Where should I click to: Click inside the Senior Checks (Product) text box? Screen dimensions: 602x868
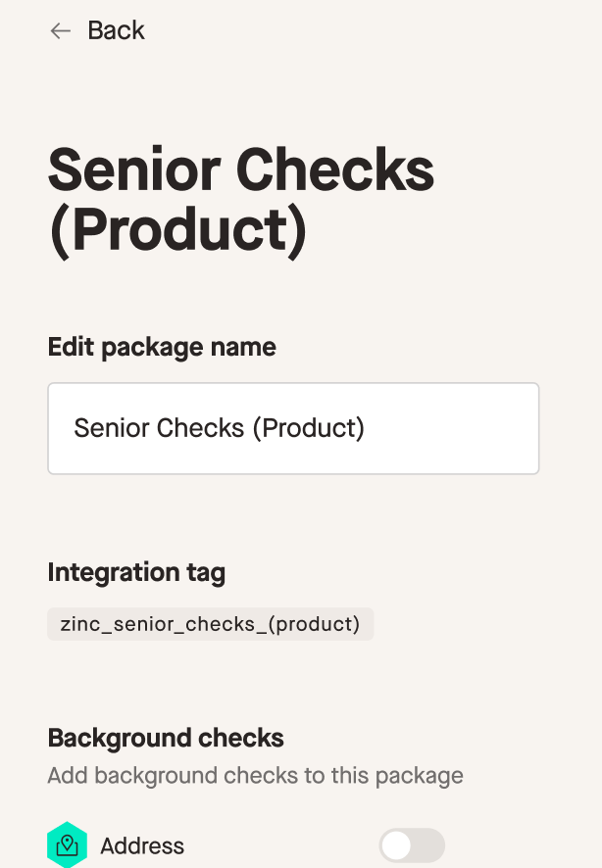pos(293,428)
